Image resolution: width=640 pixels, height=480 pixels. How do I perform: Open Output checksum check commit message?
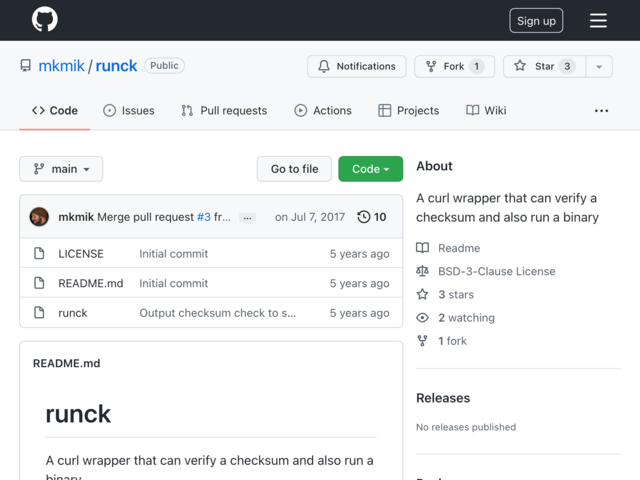click(218, 313)
